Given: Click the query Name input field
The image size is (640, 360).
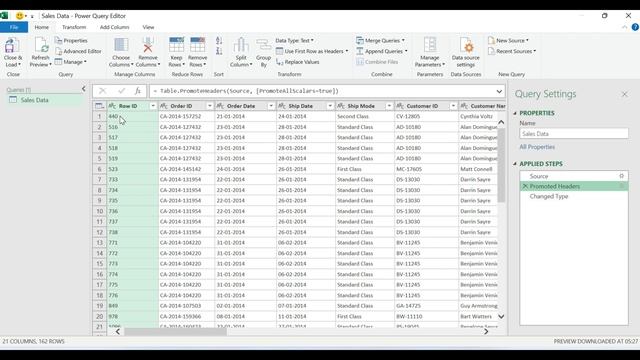Looking at the screenshot, I should [574, 133].
